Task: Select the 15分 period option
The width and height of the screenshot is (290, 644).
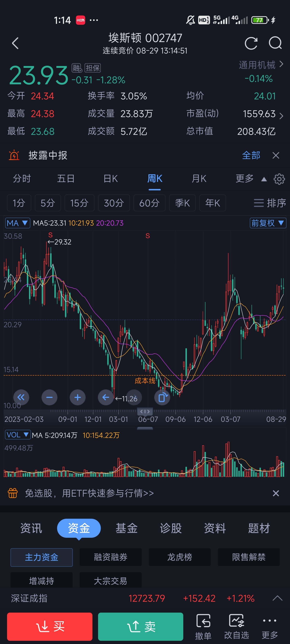Action: 79,203
